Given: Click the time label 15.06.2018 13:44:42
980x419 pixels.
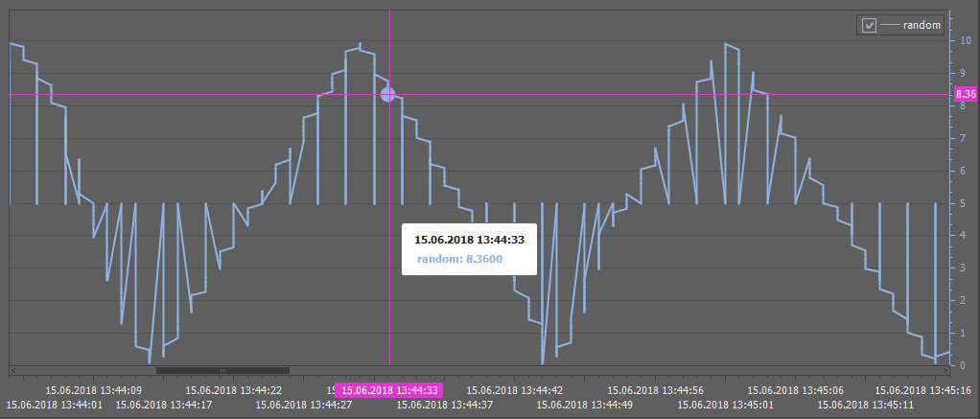Looking at the screenshot, I should [514, 390].
